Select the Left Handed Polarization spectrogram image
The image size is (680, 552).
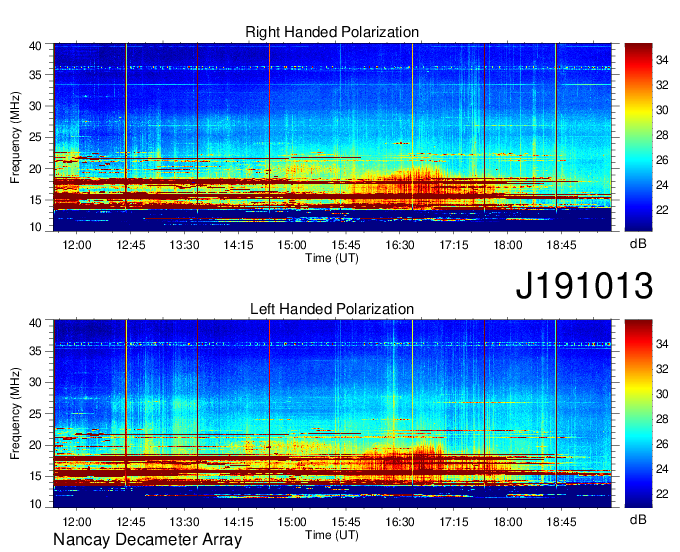click(x=332, y=414)
